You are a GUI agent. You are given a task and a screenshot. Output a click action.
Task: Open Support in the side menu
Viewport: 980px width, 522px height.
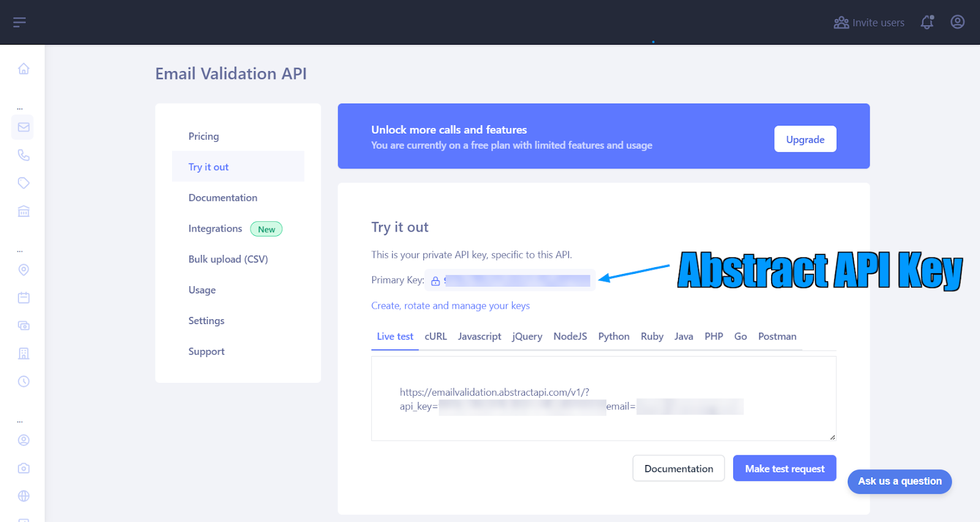coord(238,351)
